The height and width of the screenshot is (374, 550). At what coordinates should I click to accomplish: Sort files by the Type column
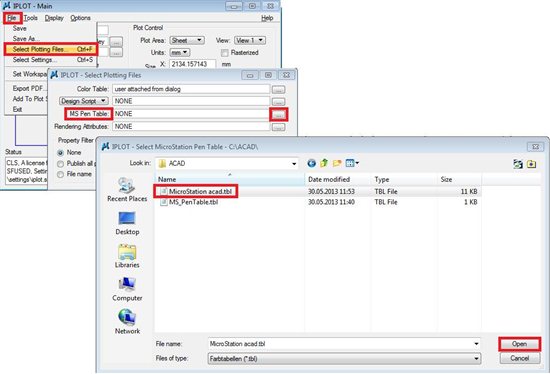[404, 179]
